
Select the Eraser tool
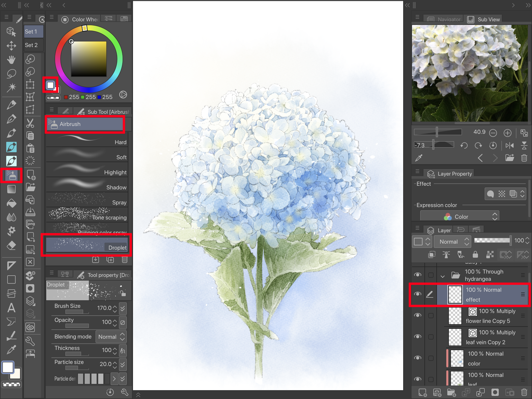pos(11,245)
